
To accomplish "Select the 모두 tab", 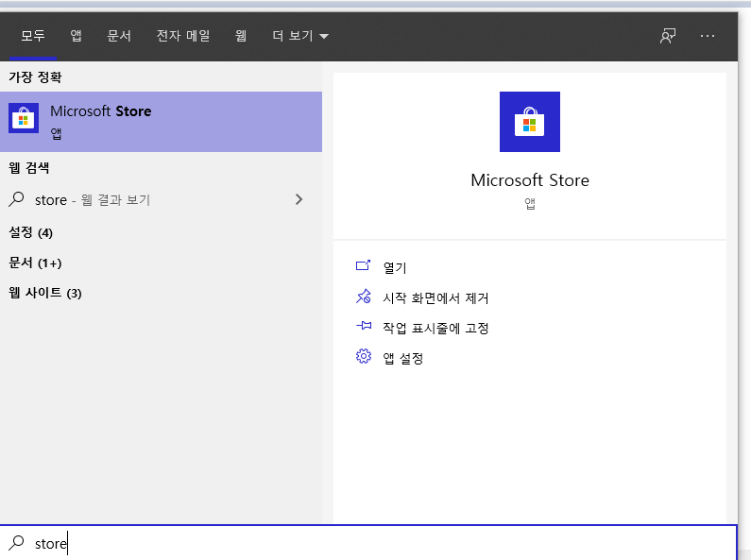I will coord(32,36).
